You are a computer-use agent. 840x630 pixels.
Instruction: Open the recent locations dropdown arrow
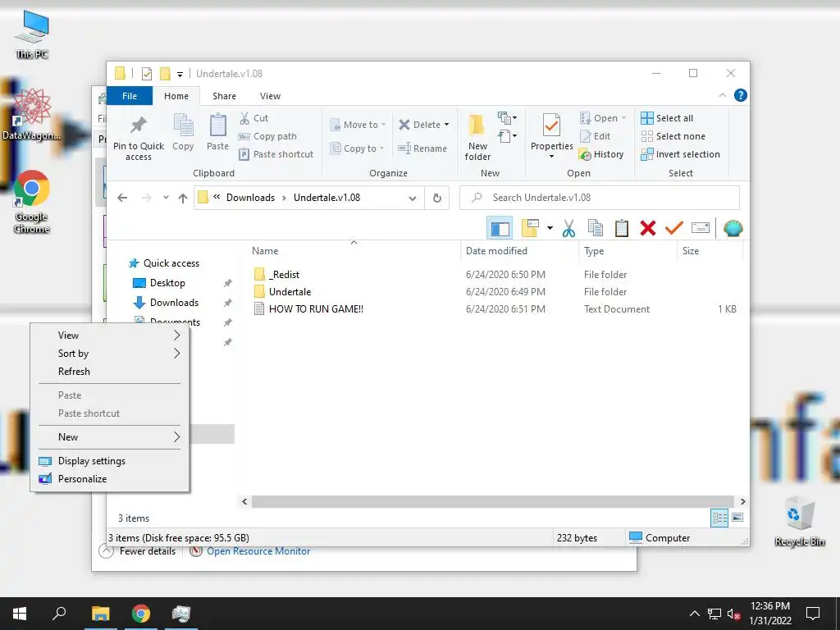point(166,198)
